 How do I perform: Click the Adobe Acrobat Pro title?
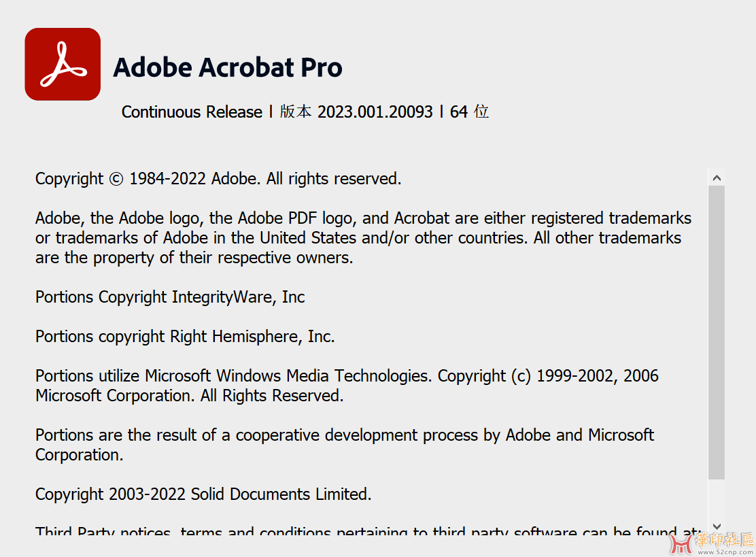228,67
